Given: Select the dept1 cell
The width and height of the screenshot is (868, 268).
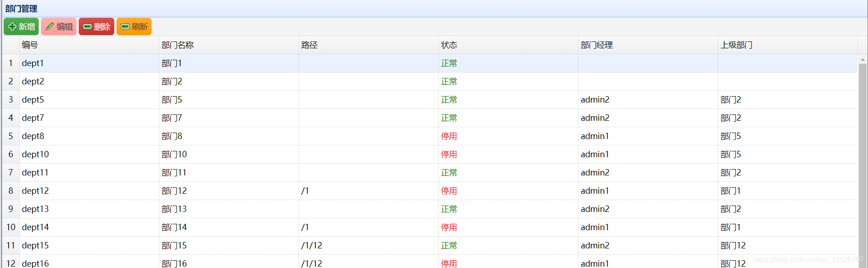Looking at the screenshot, I should [89, 63].
